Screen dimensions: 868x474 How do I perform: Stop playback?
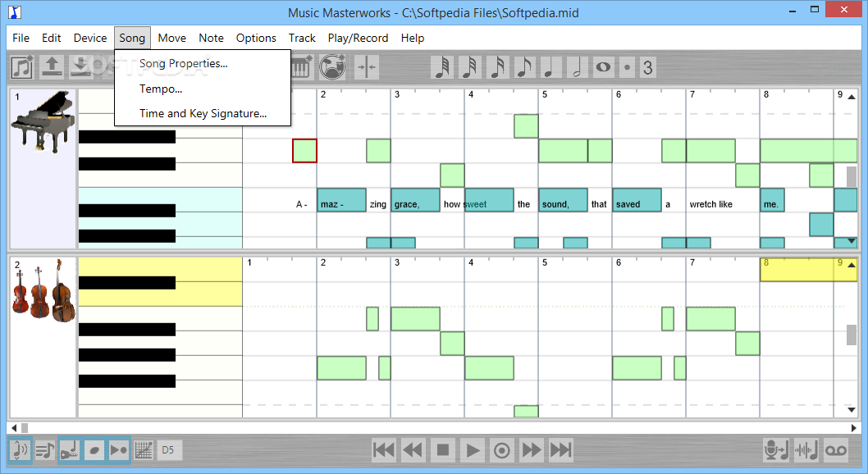point(443,450)
